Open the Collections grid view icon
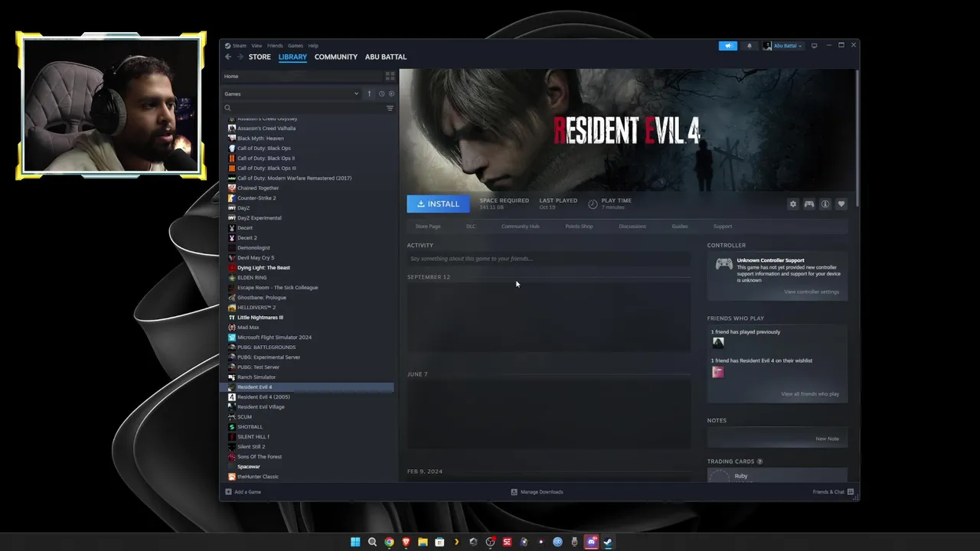980x551 pixels. [x=390, y=77]
